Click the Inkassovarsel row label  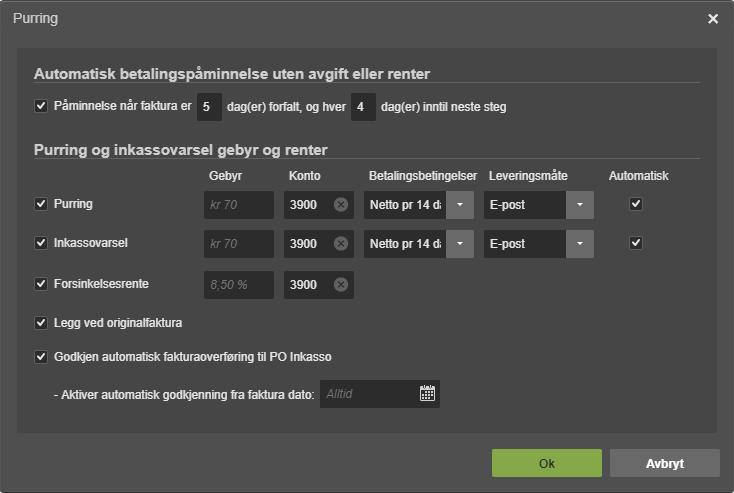pyautogui.click(x=90, y=243)
